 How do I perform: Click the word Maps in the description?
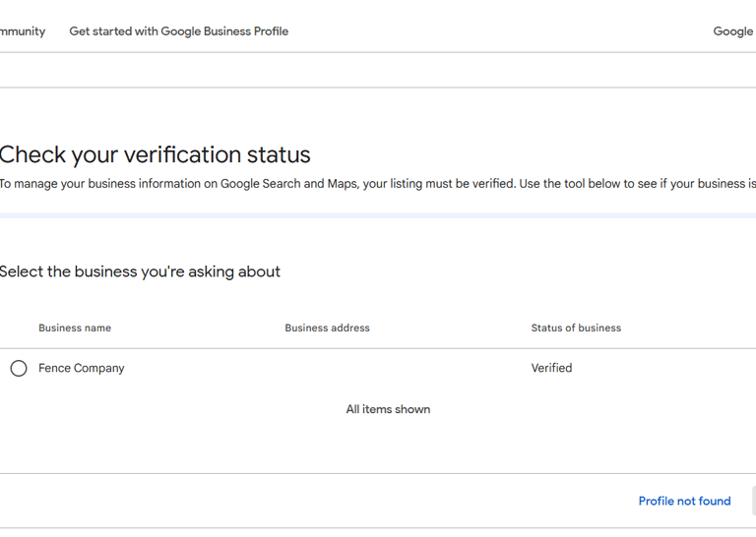point(341,184)
